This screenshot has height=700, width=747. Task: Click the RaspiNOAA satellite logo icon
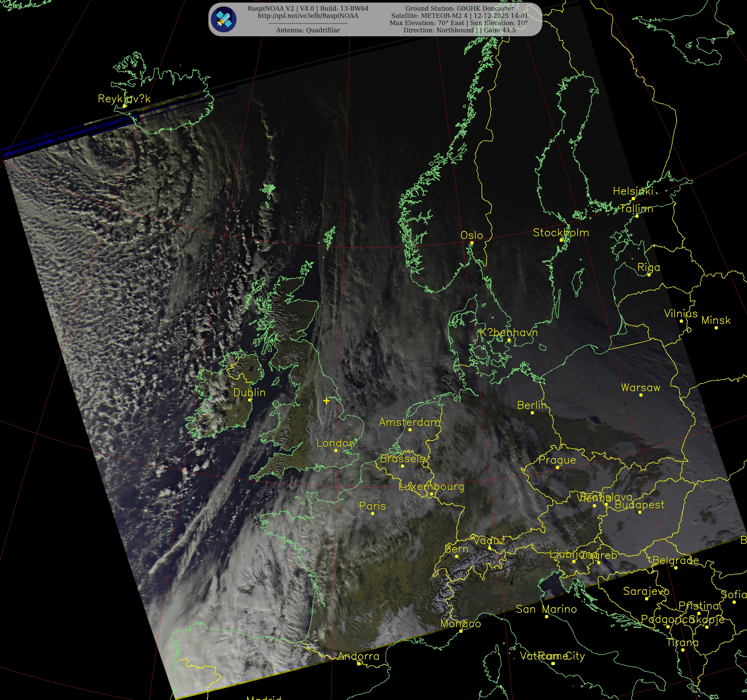tap(224, 19)
